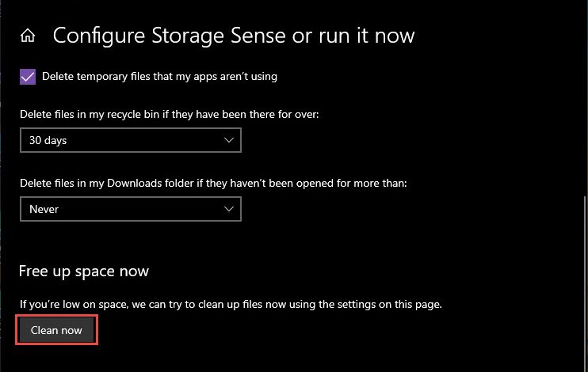Click the vertical scrollbar thumb on right edge
The image size is (588, 372).
(586, 284)
